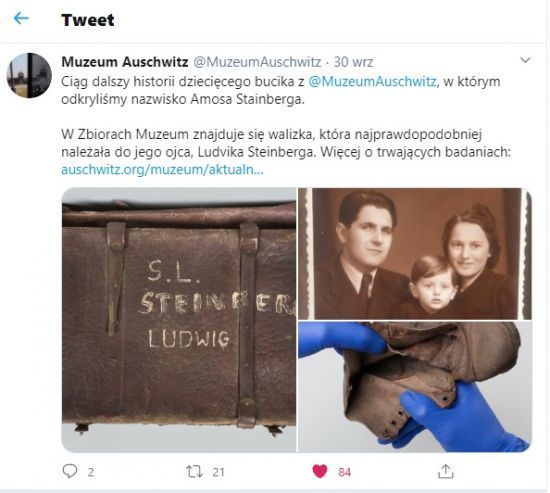View the family portrait photo
This screenshot has width=550, height=493.
[x=415, y=254]
